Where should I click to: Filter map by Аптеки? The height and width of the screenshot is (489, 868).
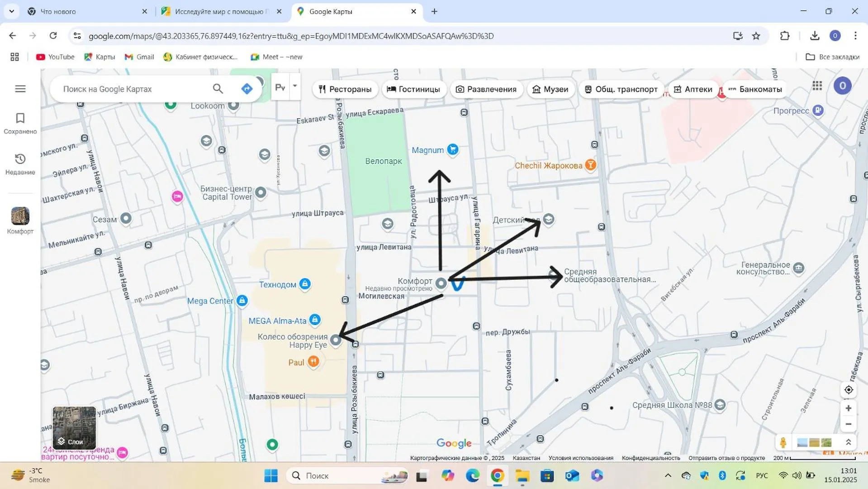pyautogui.click(x=693, y=89)
